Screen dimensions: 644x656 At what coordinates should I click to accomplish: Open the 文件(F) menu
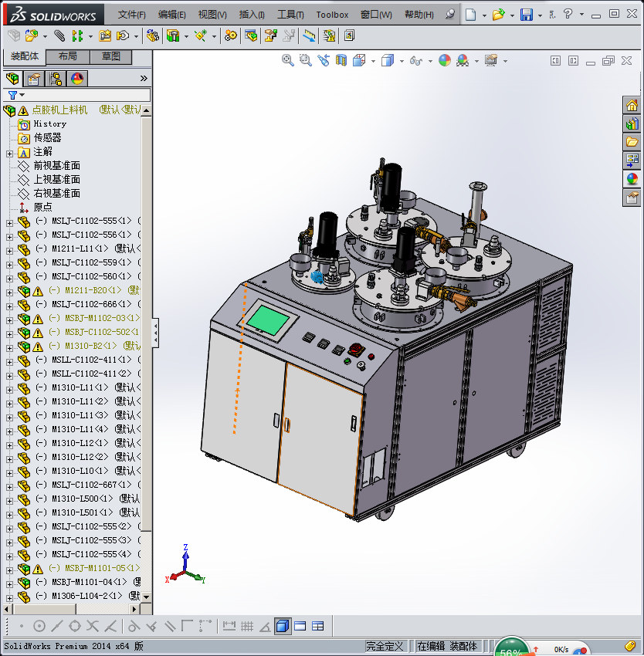click(x=131, y=15)
